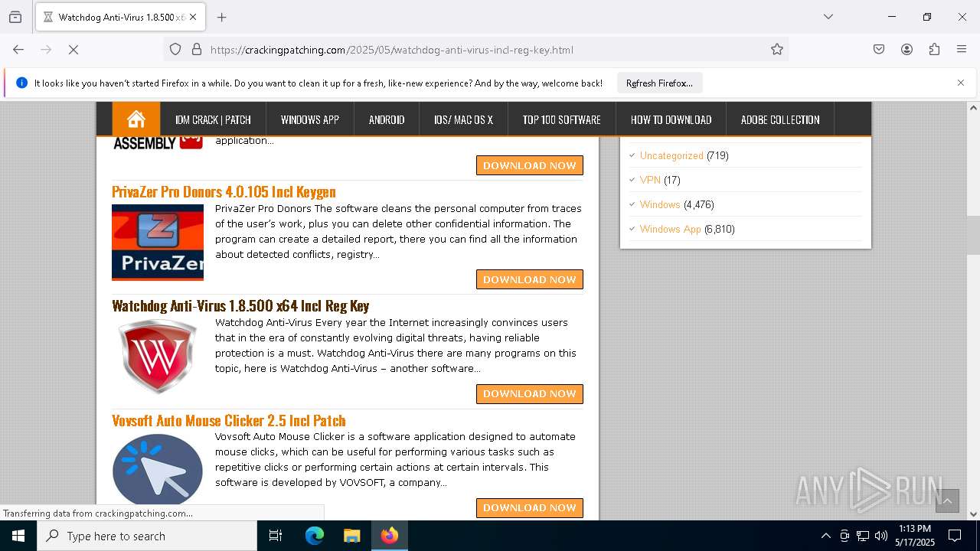This screenshot has height=551, width=980.
Task: Click the PrivaZer thumbnail image
Action: pos(158,243)
